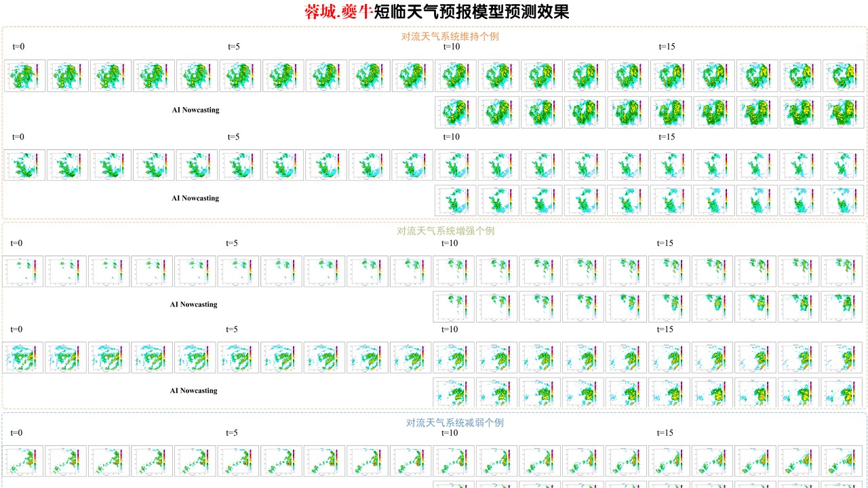This screenshot has width=868, height=488.
Task: Open the last observed radar image, 减弱 case
Action: (x=841, y=461)
